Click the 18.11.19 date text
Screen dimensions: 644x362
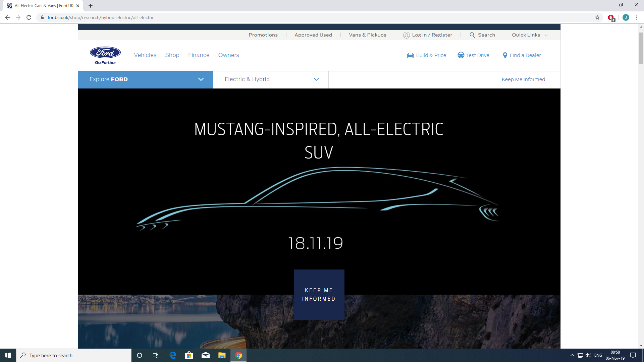coord(316,243)
